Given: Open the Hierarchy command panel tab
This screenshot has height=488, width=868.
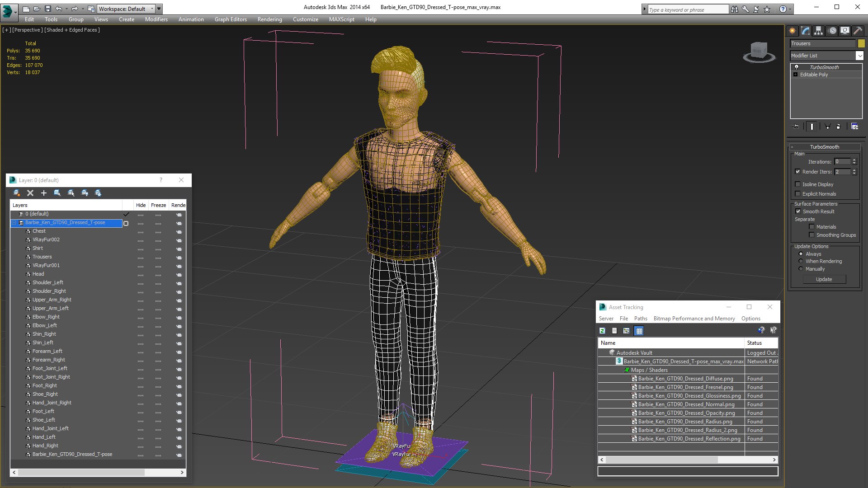Looking at the screenshot, I should pos(818,31).
